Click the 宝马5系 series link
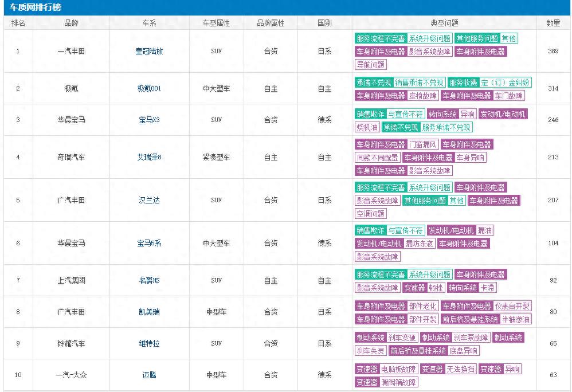Screen dimensions: 572x392 (x=149, y=243)
